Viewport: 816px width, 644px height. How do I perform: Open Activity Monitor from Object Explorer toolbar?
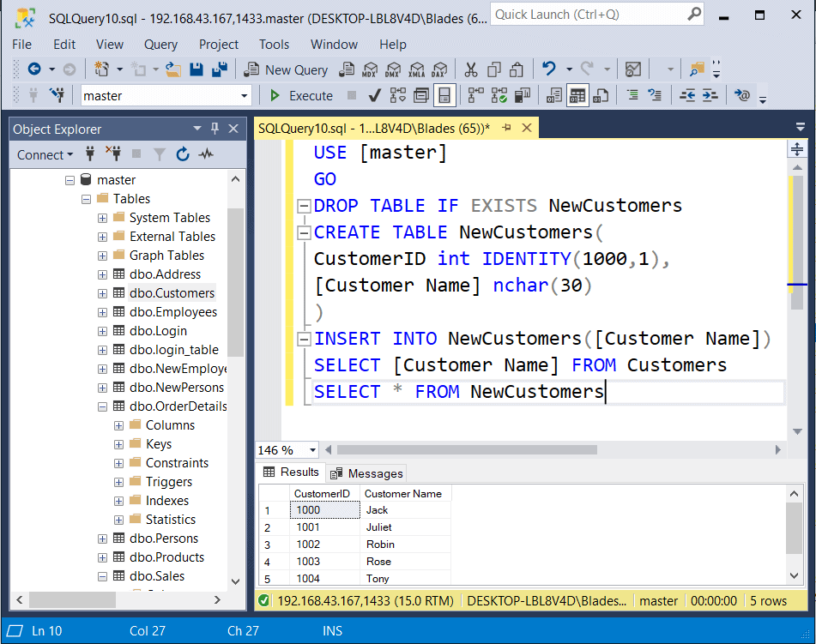click(206, 153)
